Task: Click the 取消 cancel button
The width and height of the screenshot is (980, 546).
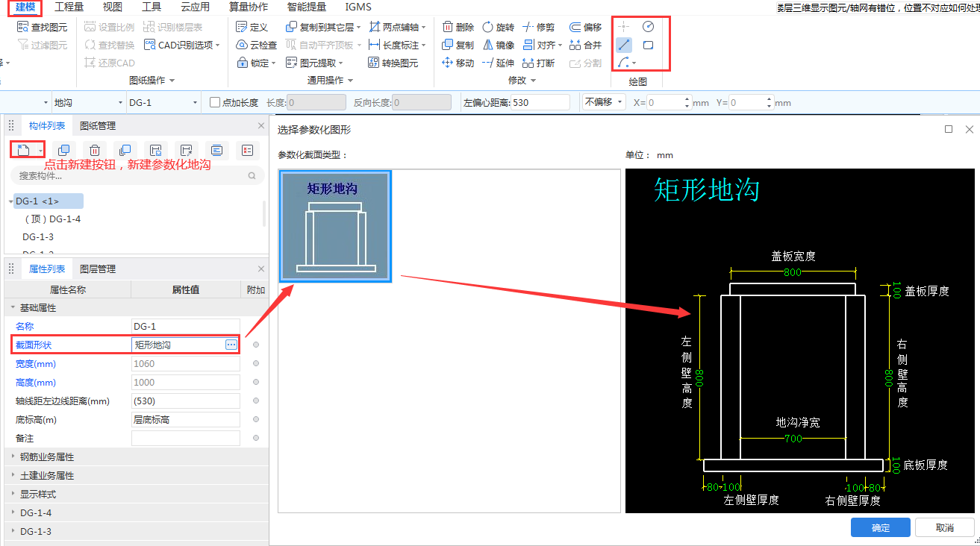Action: [945, 527]
